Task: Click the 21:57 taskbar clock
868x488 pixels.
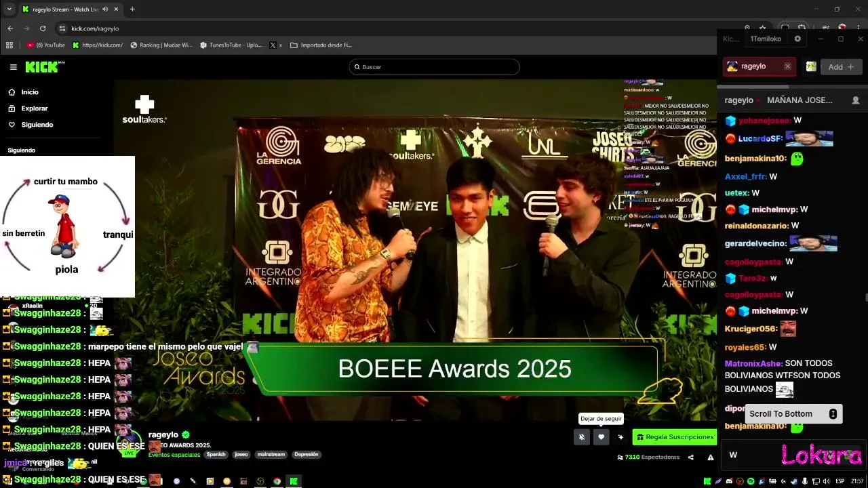Action: [x=857, y=481]
